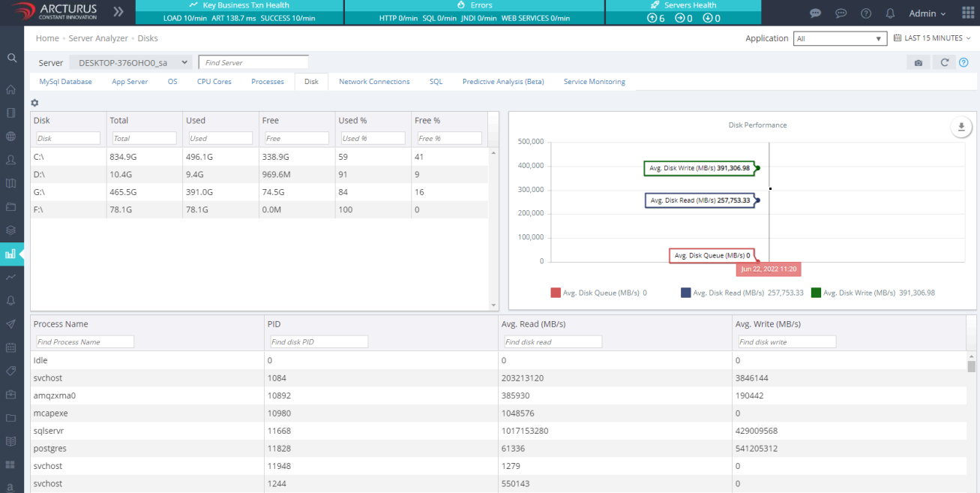Toggle Avg. Disk Queue legend series
Viewport: 980px width, 493px height.
(x=598, y=293)
